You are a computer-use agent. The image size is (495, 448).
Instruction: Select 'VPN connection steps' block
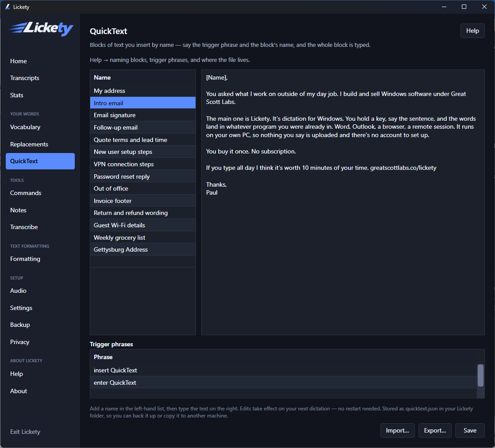(143, 164)
